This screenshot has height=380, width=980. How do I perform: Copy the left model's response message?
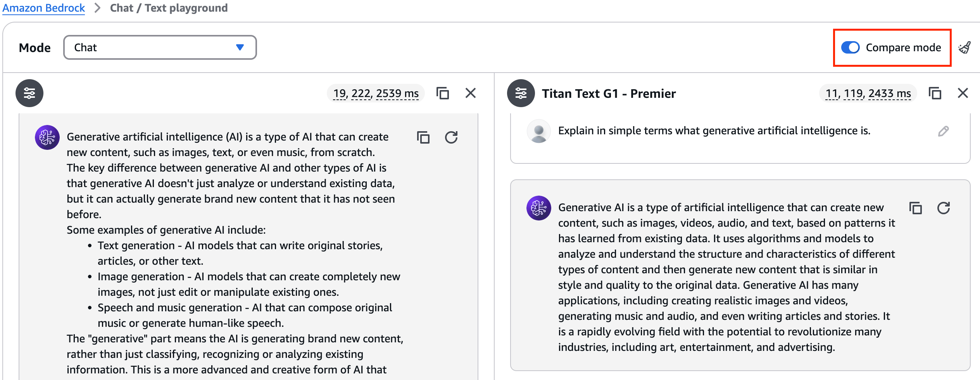point(423,137)
